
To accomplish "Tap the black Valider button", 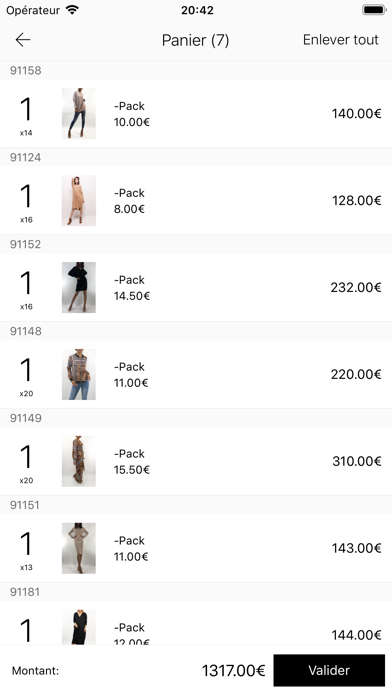I will point(329,670).
